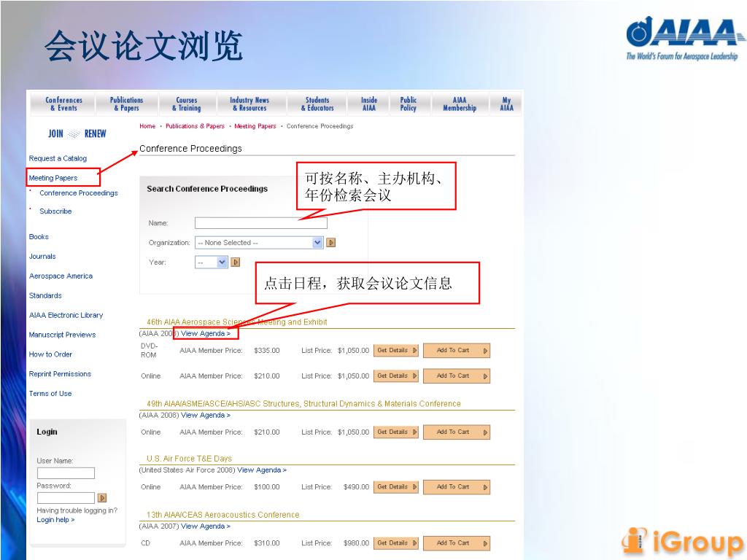Click the Password login field
Screen dimensions: 747x560
(66, 497)
